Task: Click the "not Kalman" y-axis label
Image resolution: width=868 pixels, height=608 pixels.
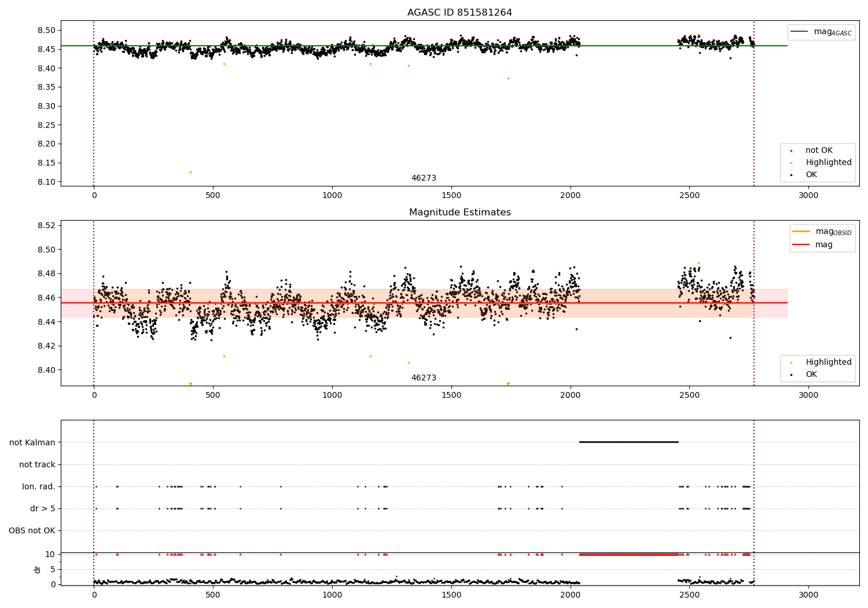Action: pyautogui.click(x=32, y=442)
